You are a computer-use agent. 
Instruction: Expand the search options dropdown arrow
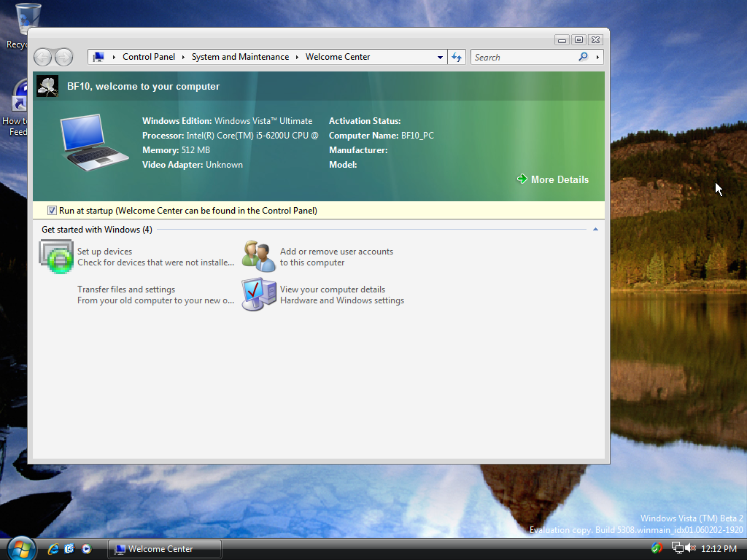[597, 57]
